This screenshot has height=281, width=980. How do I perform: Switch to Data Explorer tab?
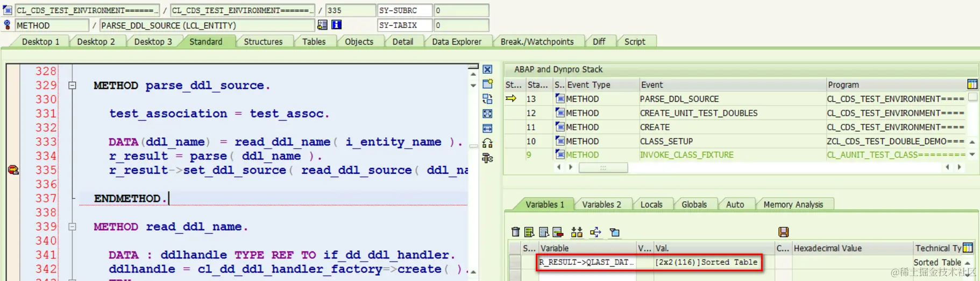click(457, 41)
